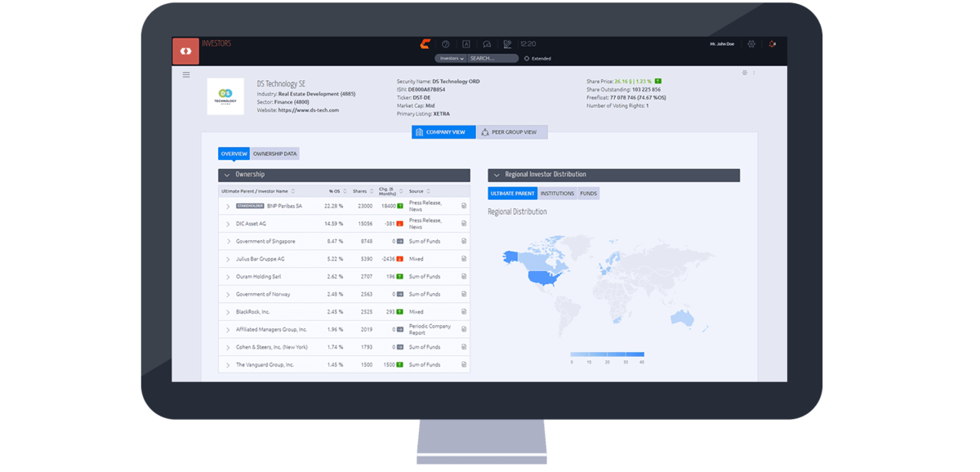Select the Ultimate Parent tab

(x=512, y=194)
